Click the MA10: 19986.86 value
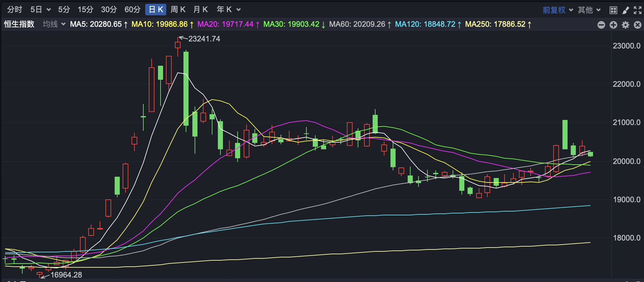Image resolution: width=644 pixels, height=282 pixels. click(162, 24)
